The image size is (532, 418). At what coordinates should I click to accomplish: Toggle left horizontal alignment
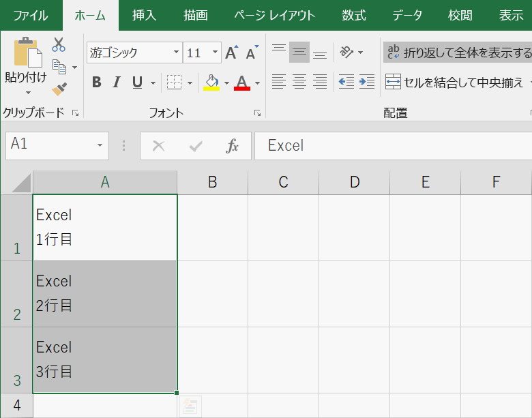(x=279, y=82)
